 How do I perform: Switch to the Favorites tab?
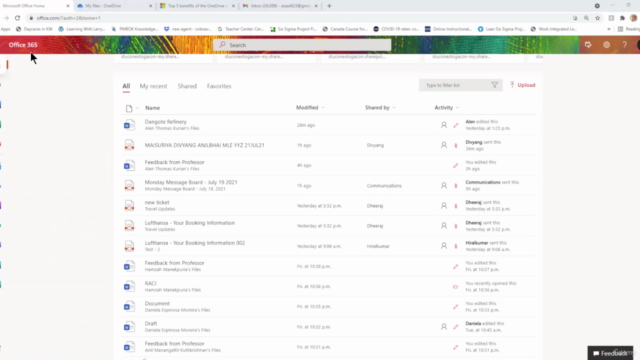tap(219, 86)
